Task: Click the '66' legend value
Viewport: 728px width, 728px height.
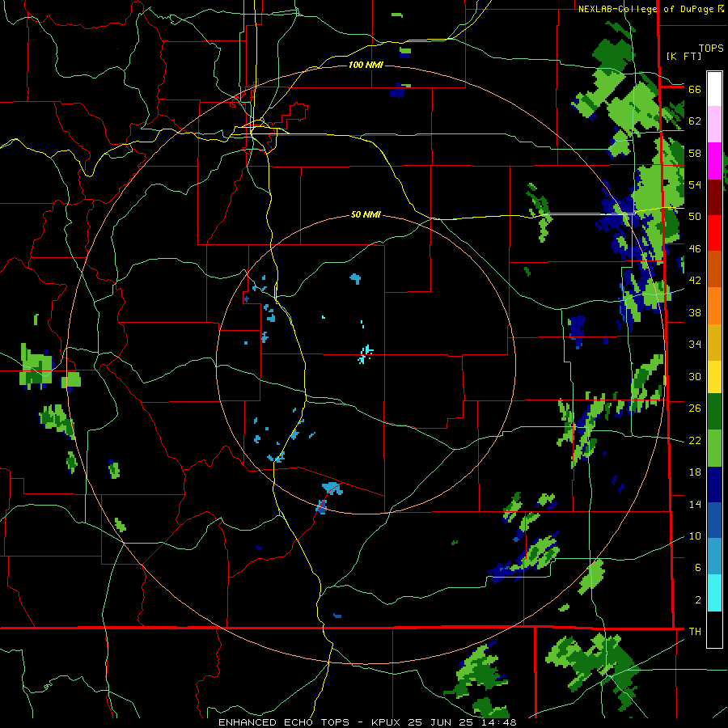Action: tap(695, 89)
